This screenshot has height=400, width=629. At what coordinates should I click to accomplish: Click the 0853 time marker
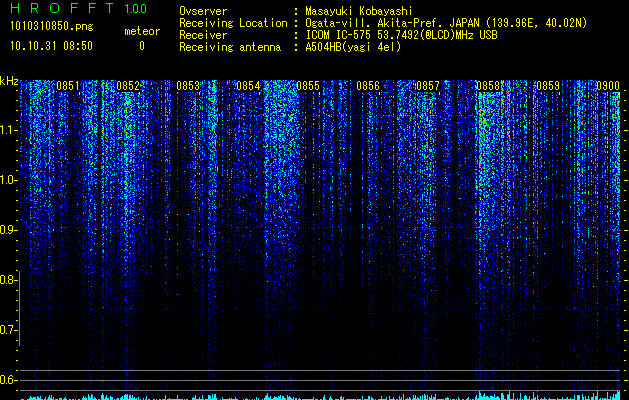coord(188,86)
